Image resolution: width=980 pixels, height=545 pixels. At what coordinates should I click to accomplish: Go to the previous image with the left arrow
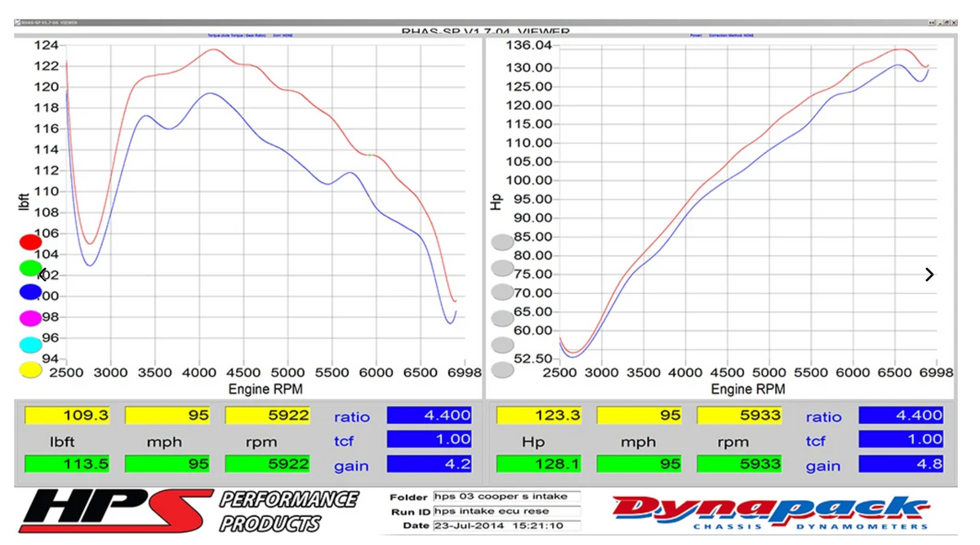42,275
